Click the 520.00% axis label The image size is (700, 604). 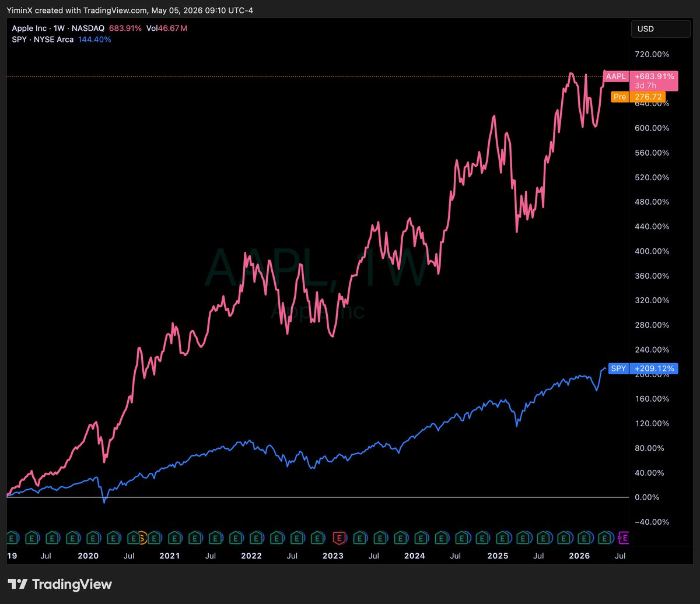(652, 177)
